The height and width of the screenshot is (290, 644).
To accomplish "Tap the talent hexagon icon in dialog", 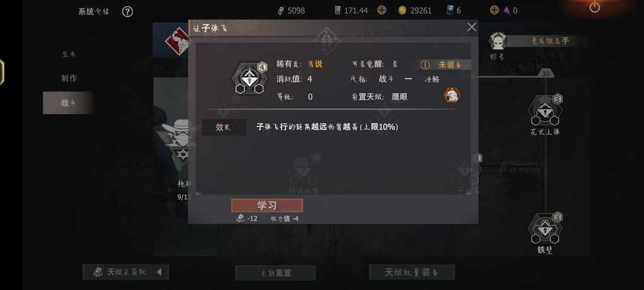I will click(x=249, y=78).
